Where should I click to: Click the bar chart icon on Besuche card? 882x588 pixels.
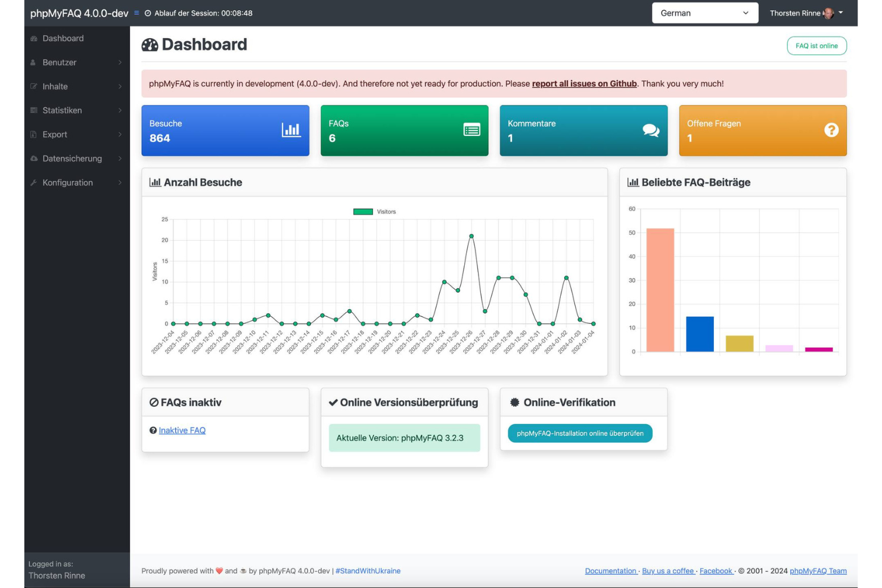[291, 130]
